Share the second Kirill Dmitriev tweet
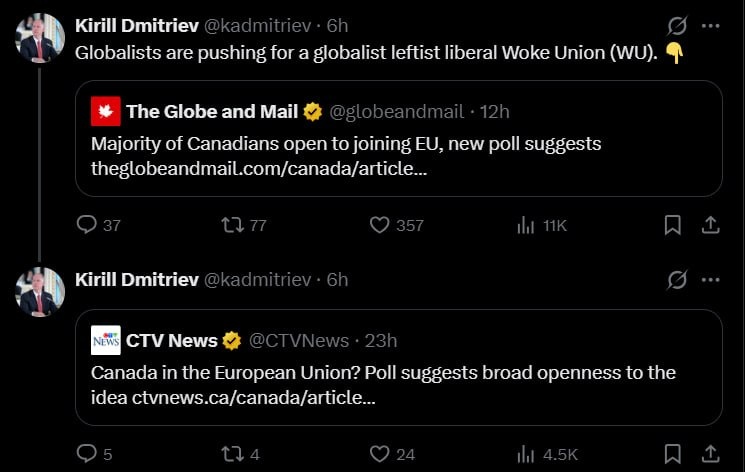The height and width of the screenshot is (472, 745). point(710,454)
